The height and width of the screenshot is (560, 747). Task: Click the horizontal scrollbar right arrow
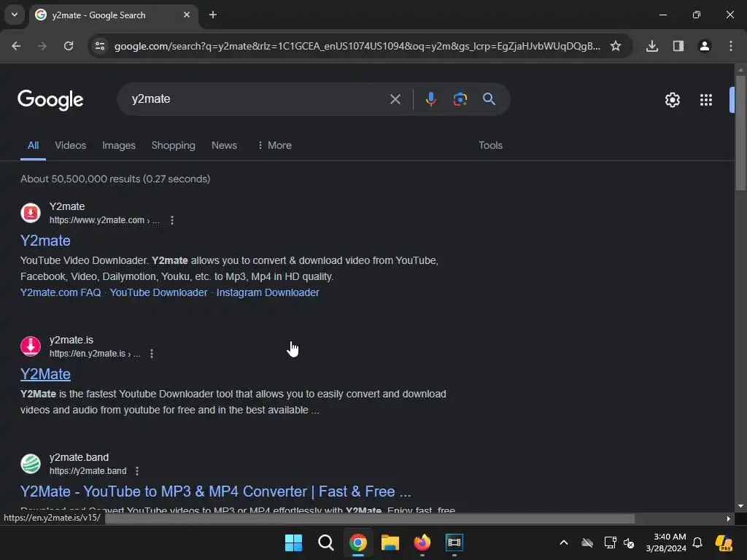click(x=728, y=518)
